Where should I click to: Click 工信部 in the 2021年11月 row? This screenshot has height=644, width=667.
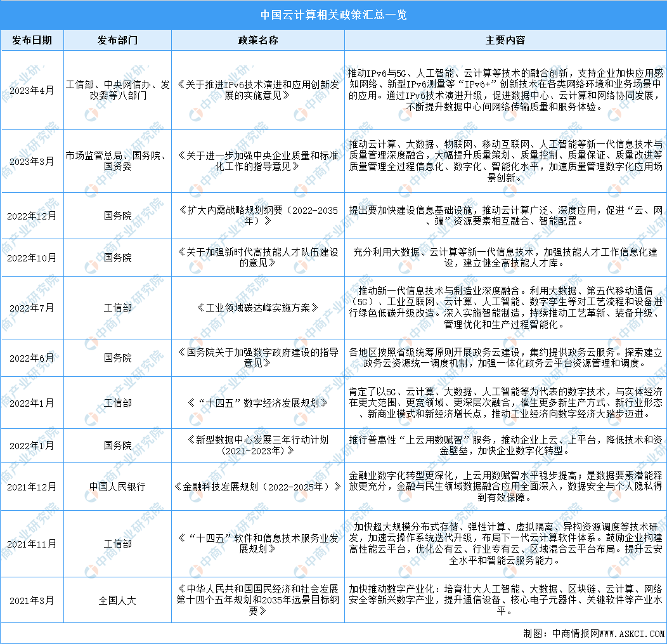point(117,544)
